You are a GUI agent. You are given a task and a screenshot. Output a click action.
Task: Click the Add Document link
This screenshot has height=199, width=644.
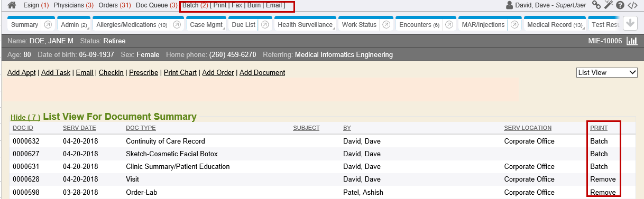coord(262,73)
